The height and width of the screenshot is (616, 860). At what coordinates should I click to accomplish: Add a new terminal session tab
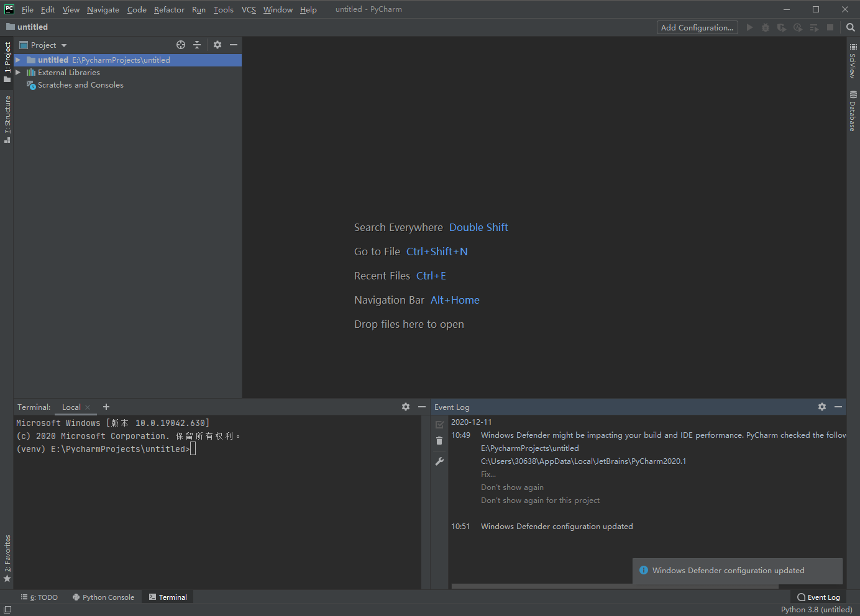(106, 407)
